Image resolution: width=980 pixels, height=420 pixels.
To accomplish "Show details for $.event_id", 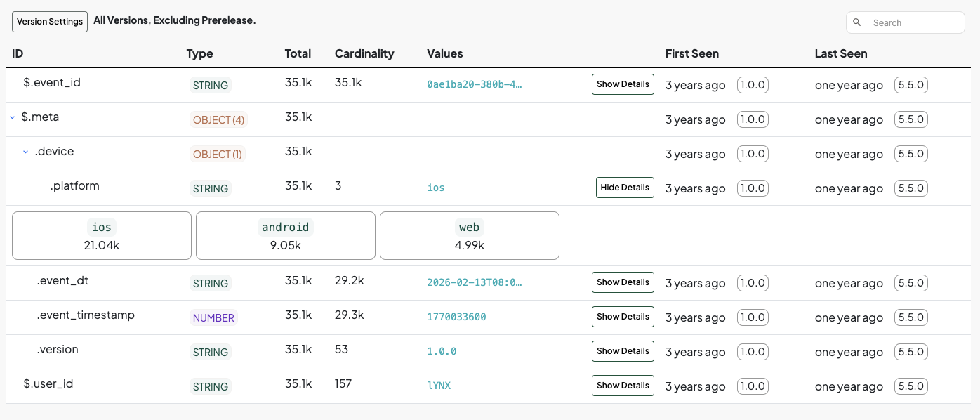I will coord(623,84).
